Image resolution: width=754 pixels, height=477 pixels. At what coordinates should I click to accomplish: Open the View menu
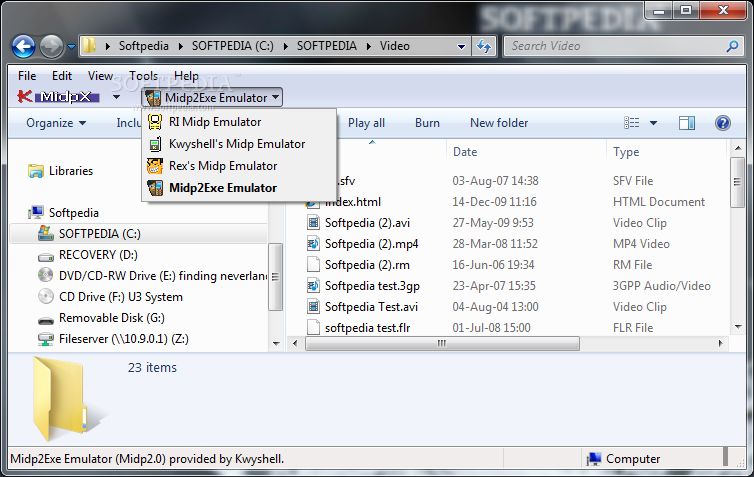coord(100,76)
